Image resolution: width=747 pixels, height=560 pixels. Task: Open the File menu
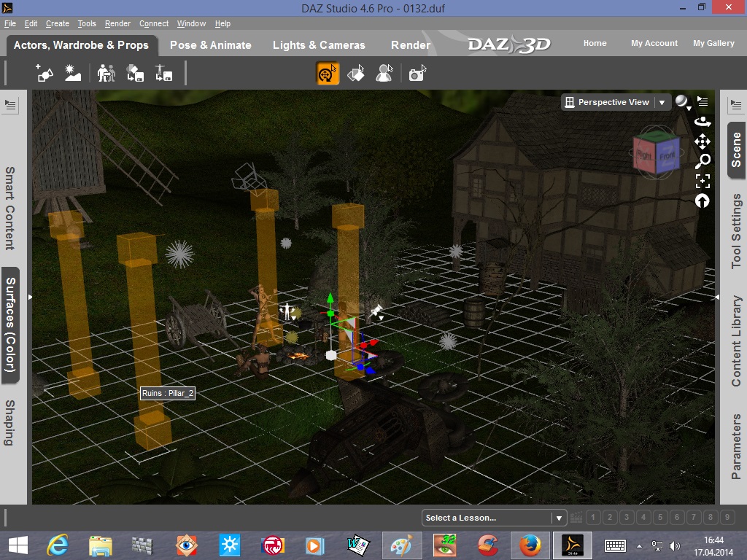[x=10, y=23]
